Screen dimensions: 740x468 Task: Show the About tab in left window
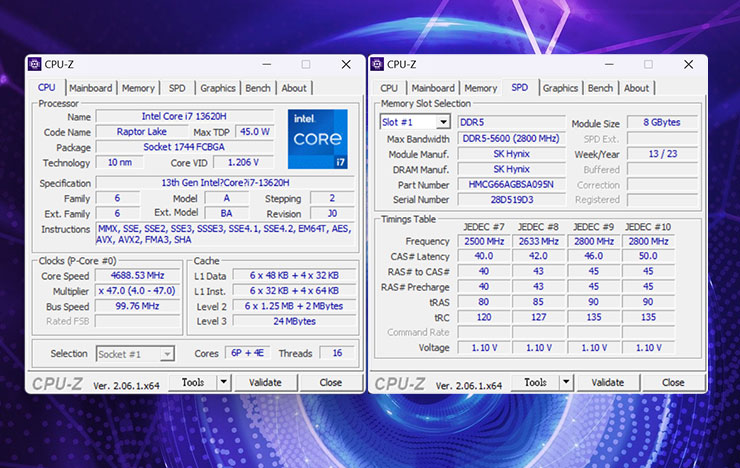[x=294, y=88]
